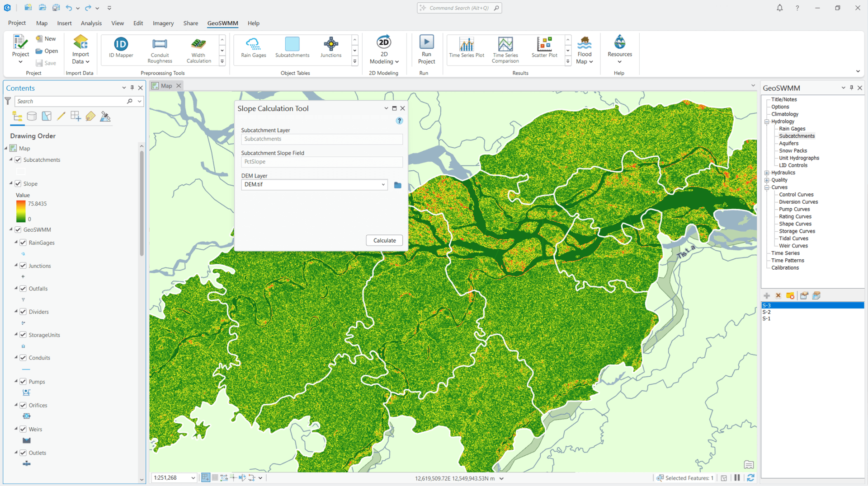Switch to the Imagery ribbon tab

[x=163, y=23]
